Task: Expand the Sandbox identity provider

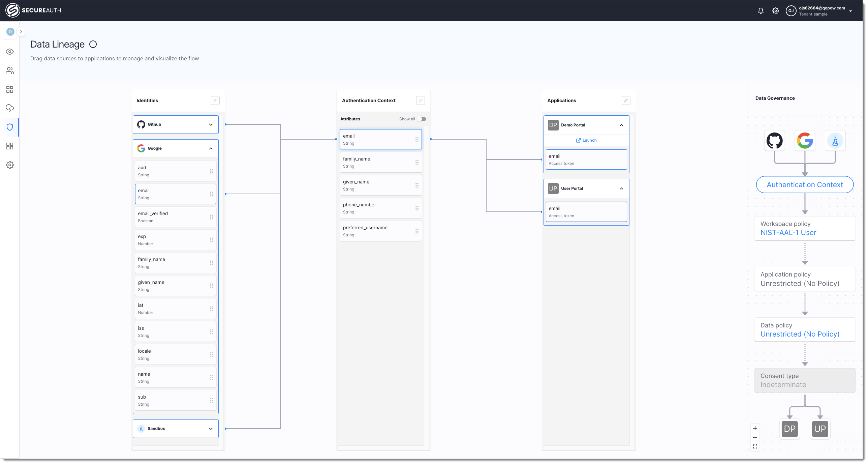Action: click(211, 429)
